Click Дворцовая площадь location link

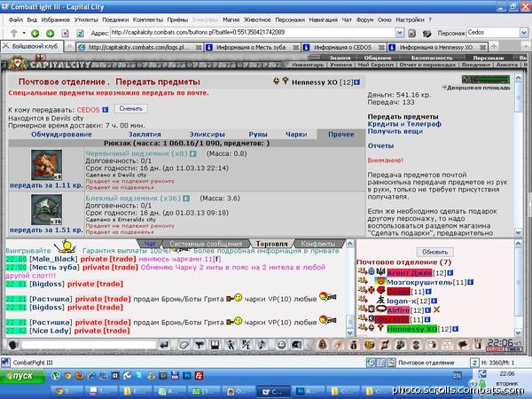pos(479,88)
